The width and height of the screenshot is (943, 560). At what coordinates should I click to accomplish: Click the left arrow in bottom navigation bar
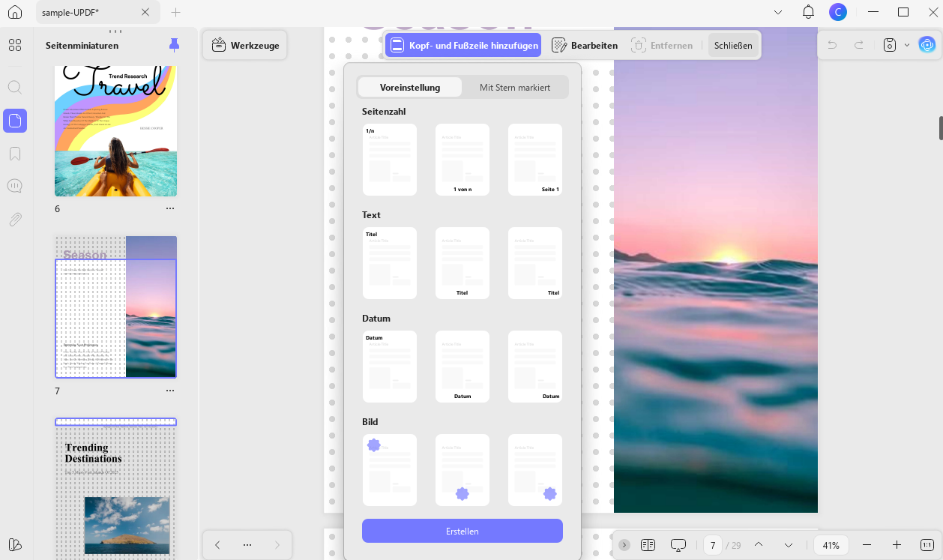point(217,545)
